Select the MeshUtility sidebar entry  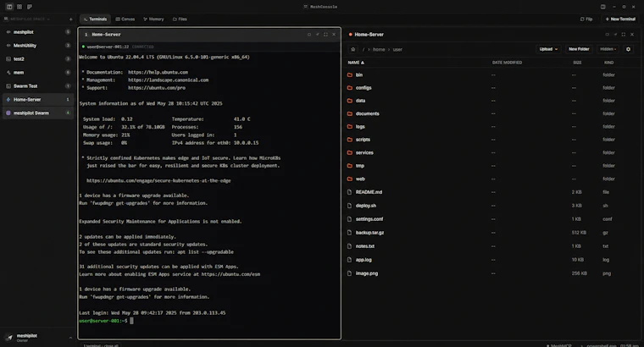click(38, 46)
